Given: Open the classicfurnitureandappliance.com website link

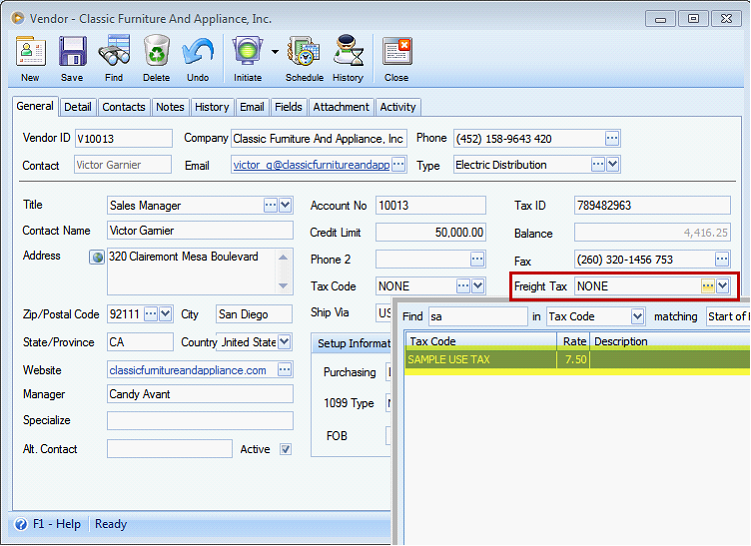Looking at the screenshot, I should click(x=188, y=370).
